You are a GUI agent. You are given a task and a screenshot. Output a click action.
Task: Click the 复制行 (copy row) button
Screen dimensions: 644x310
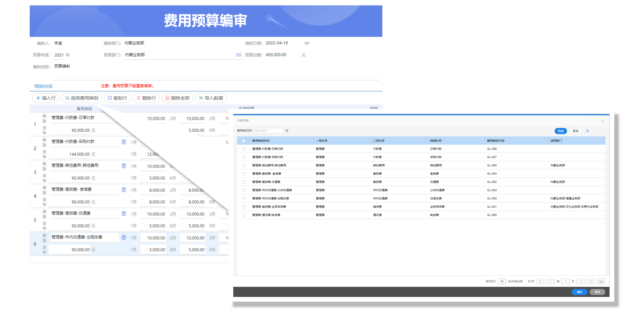point(117,98)
